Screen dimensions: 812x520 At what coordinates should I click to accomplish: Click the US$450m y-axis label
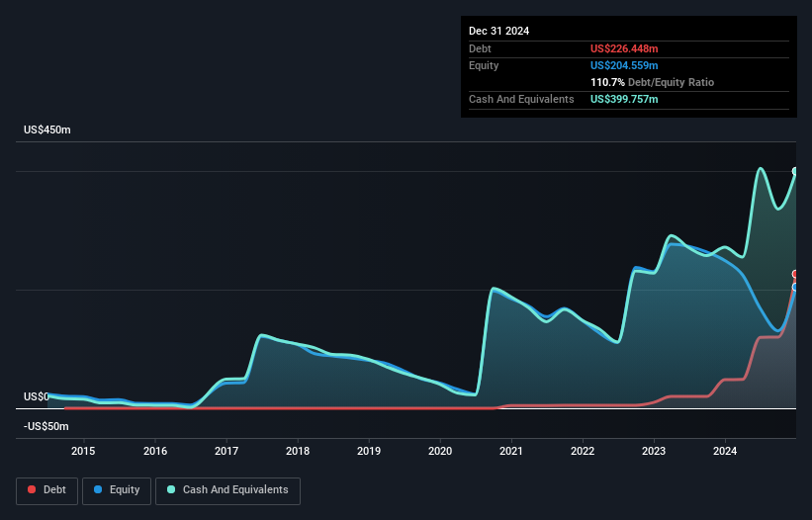pyautogui.click(x=47, y=130)
